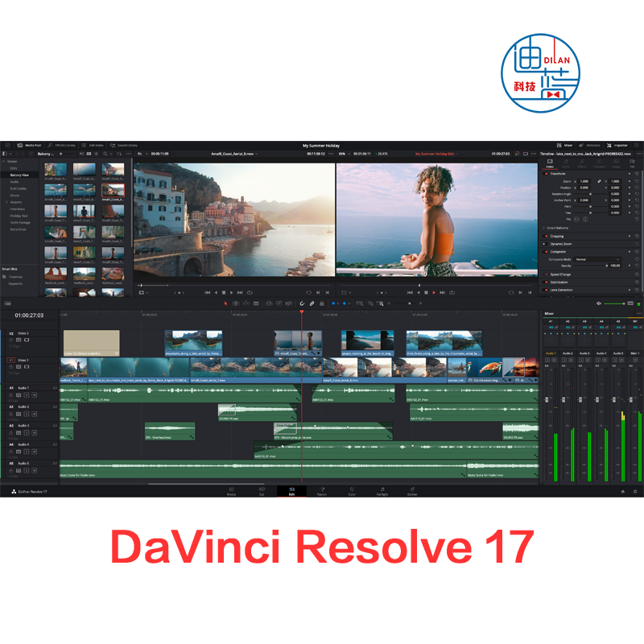Select the arrow Selection Mode tool
Image resolution: width=644 pixels, height=644 pixels.
[x=225, y=303]
